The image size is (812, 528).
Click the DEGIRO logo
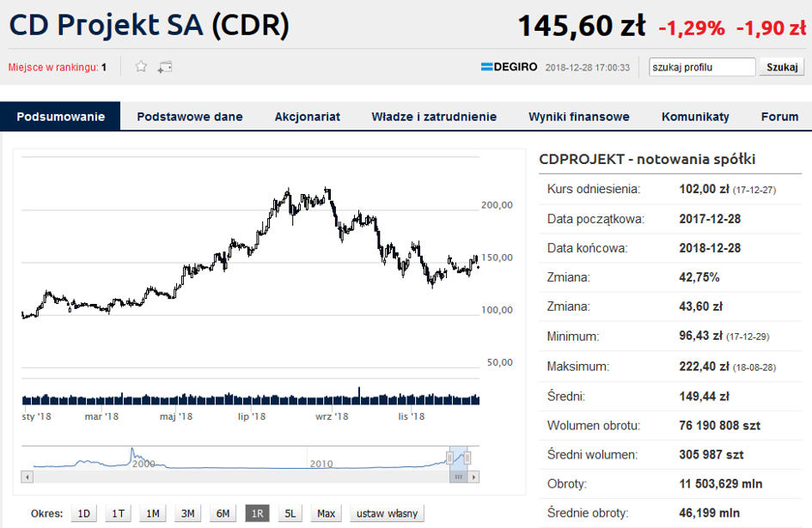coord(509,67)
